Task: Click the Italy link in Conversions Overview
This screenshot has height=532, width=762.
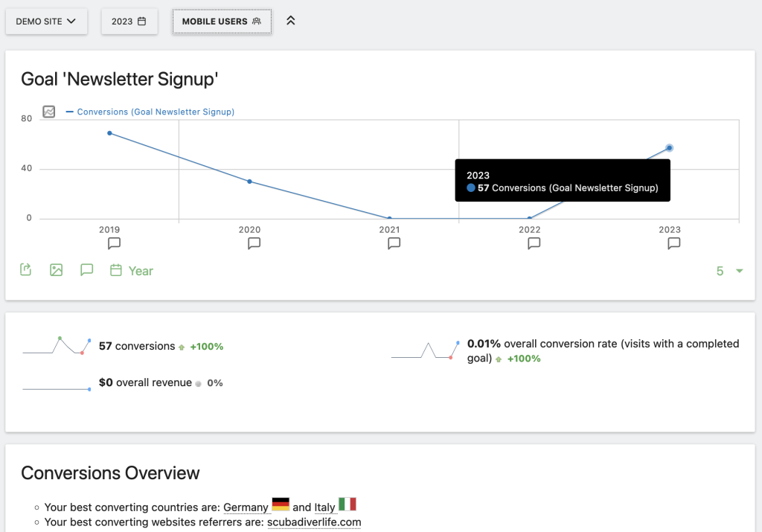Action: click(325, 507)
